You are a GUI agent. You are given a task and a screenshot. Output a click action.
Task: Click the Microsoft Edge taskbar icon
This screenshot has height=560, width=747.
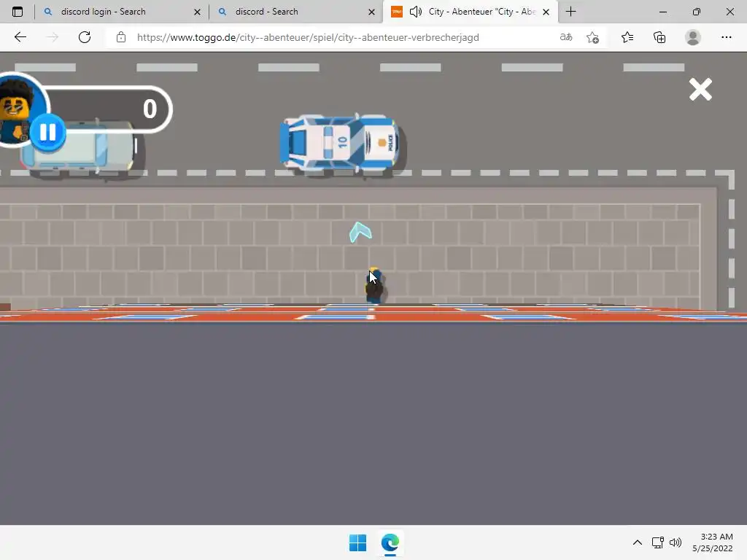[390, 542]
